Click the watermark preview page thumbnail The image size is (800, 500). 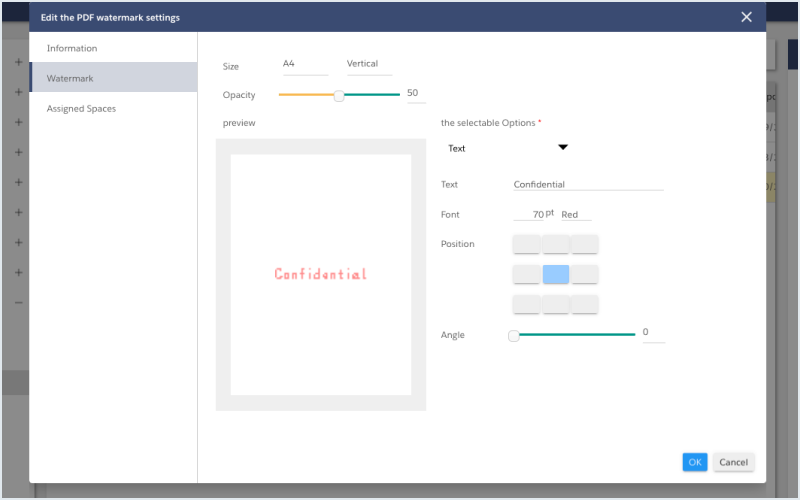pyautogui.click(x=321, y=274)
